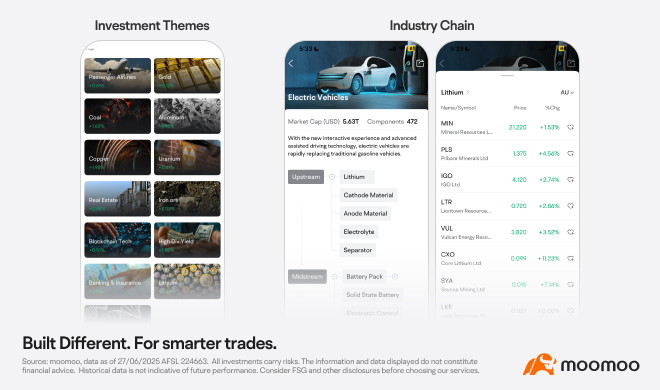The height and width of the screenshot is (390, 660).
Task: Click Components 472 count
Action: click(392, 122)
